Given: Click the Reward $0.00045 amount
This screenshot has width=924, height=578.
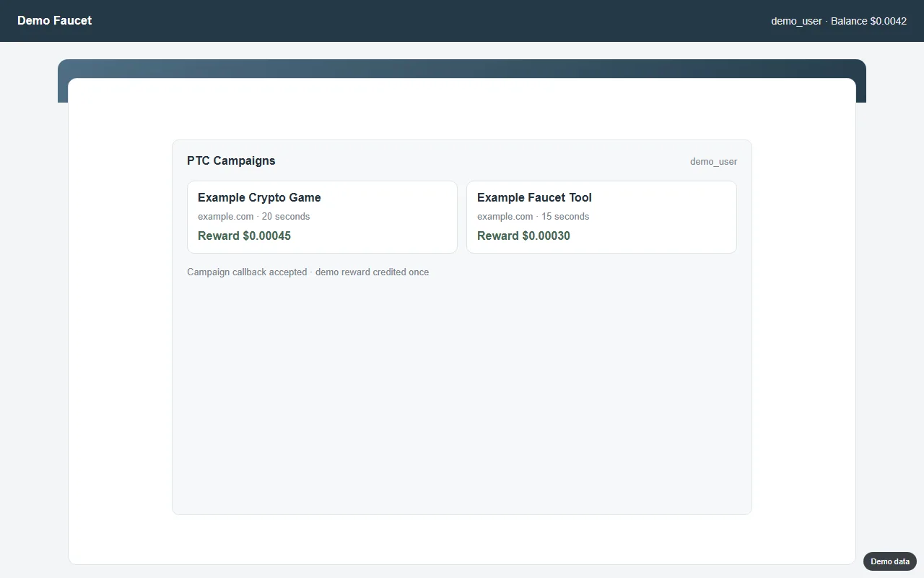Looking at the screenshot, I should click(244, 236).
